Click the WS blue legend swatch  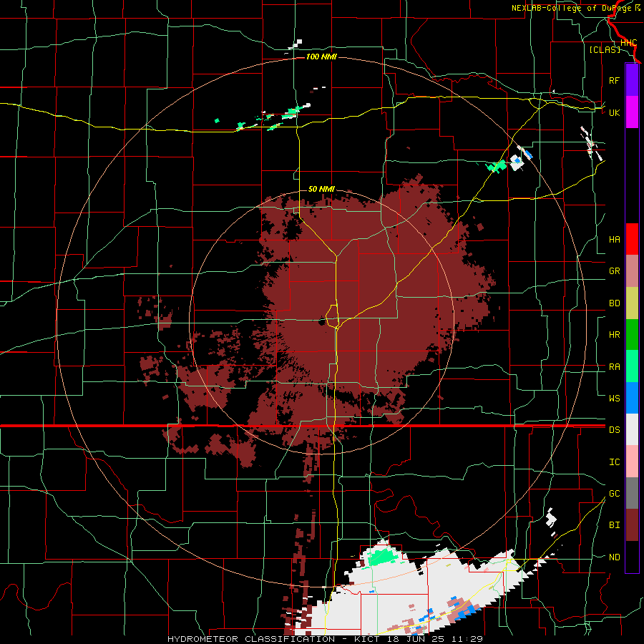point(632,398)
